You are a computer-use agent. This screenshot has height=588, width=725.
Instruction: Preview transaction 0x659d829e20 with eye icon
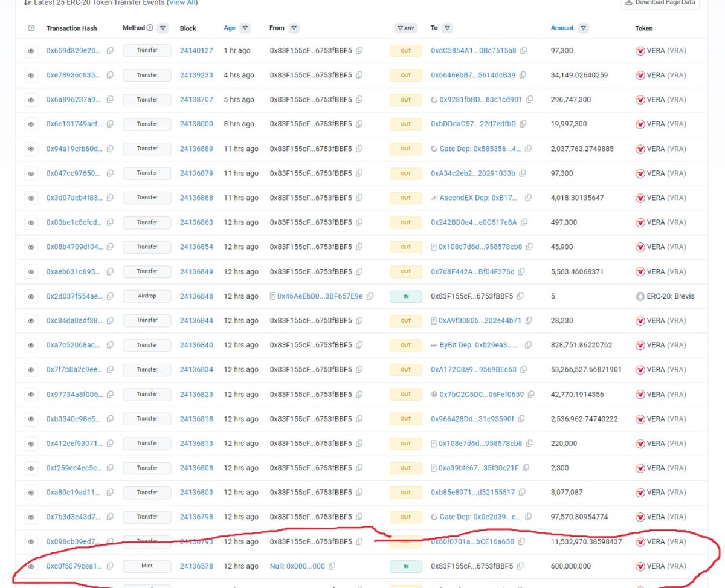coord(31,51)
